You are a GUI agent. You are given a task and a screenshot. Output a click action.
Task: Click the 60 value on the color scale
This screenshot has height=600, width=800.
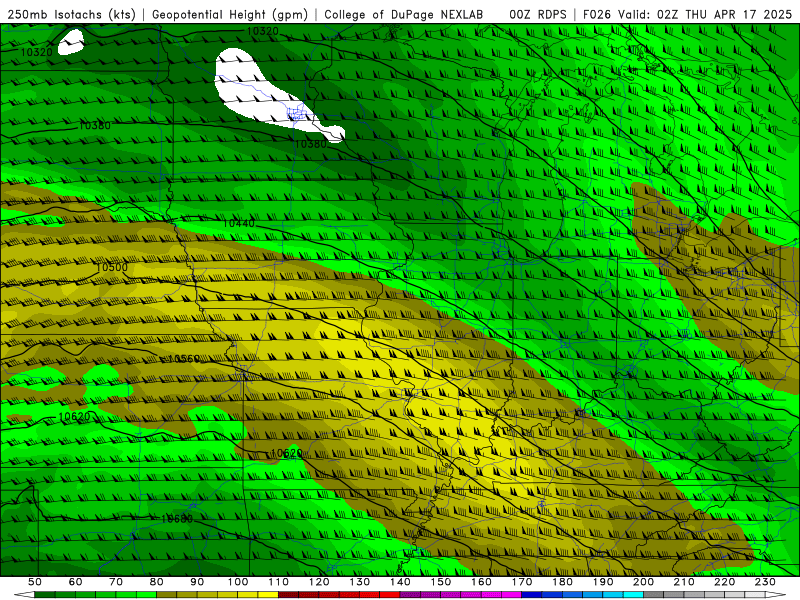click(76, 582)
